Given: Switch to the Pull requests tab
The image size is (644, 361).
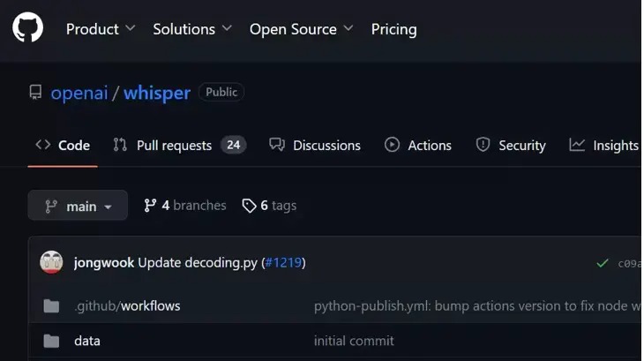Looking at the screenshot, I should tap(179, 146).
